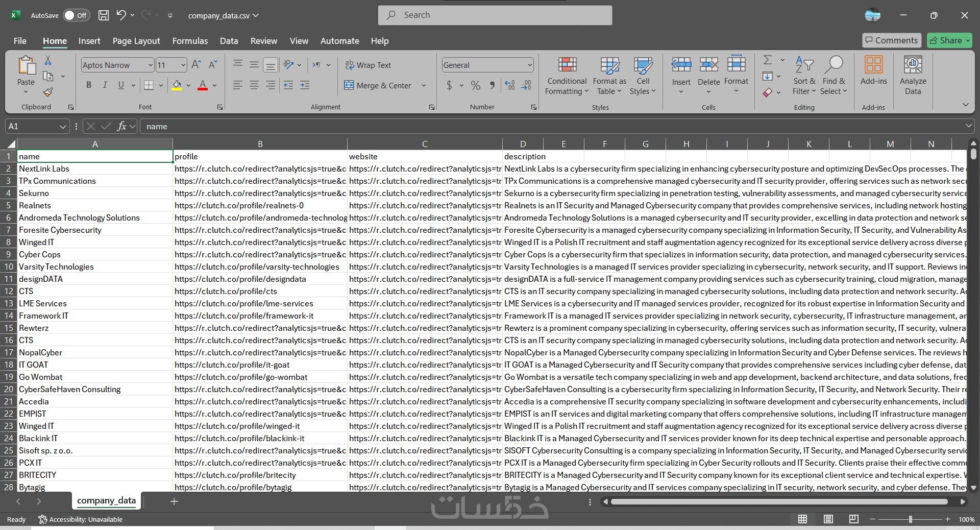Apply Percent Style format

point(476,85)
